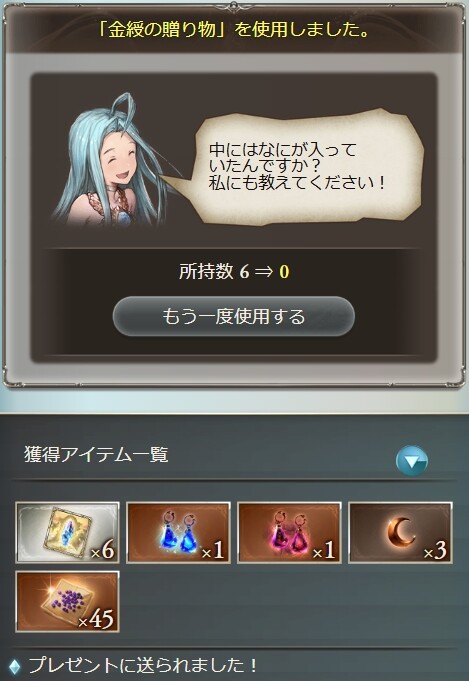Viewport: 469px width, 681px height.
Task: Click the 所持数 6 ⇒ 0 count text
Action: 234,271
